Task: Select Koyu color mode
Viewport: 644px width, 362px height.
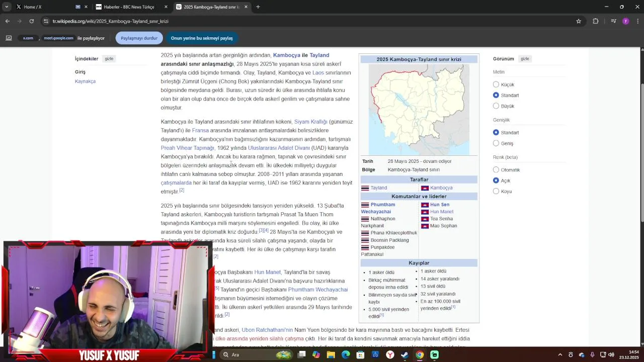Action: [x=496, y=191]
